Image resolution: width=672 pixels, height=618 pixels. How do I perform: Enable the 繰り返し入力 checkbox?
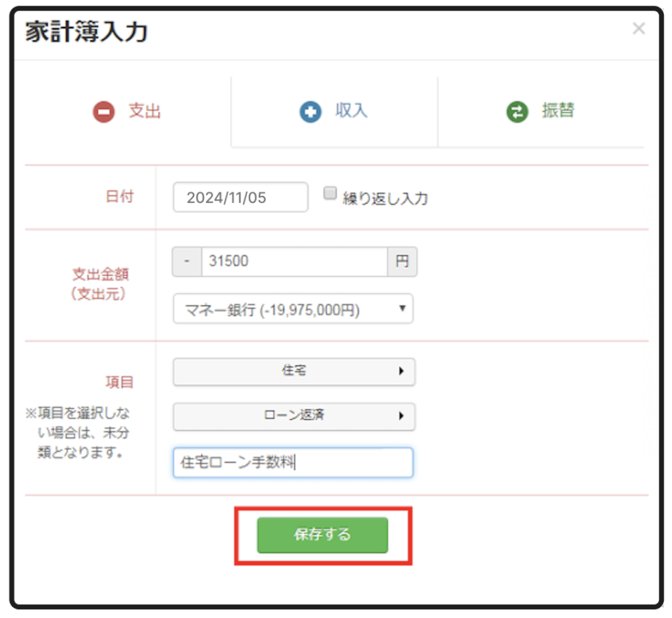pos(330,193)
